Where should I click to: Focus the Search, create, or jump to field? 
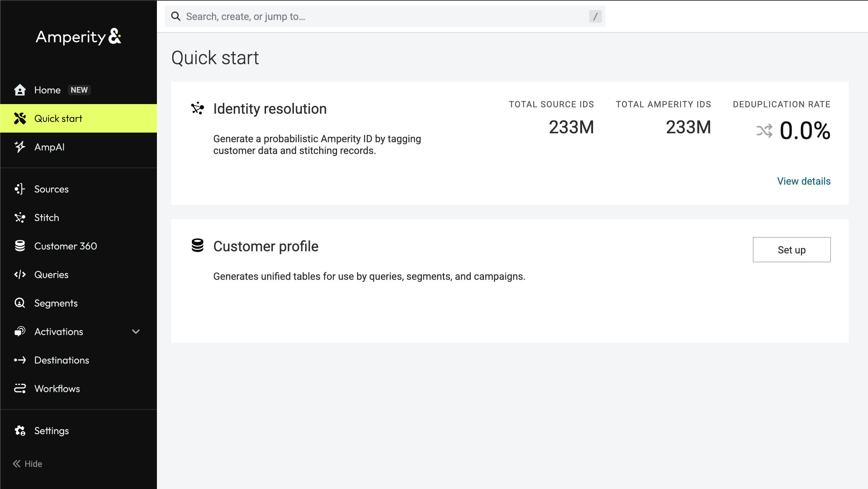point(385,16)
